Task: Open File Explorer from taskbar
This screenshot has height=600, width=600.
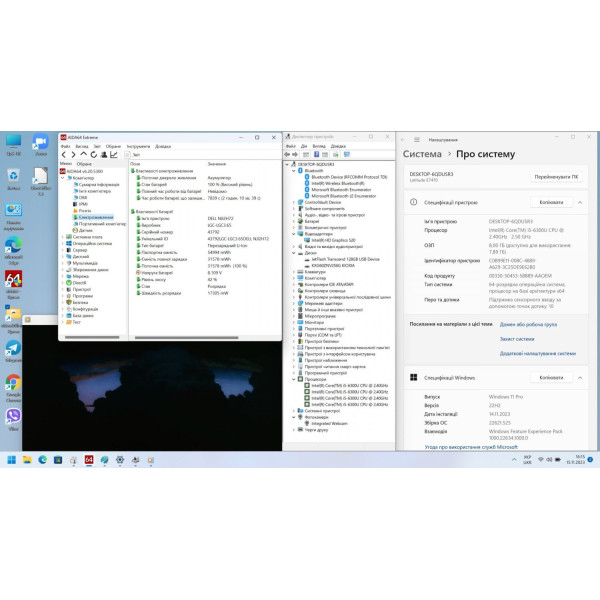Action: coord(27,460)
